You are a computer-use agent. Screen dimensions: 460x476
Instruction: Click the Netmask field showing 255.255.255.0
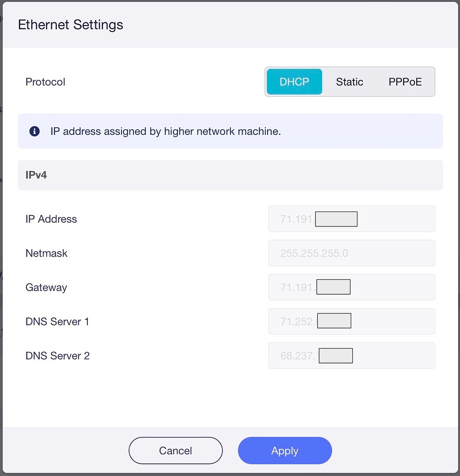[x=352, y=253]
